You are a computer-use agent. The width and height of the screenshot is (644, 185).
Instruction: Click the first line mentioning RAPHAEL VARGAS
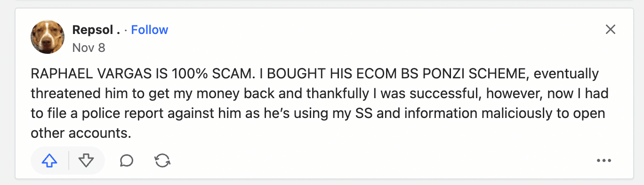tap(315, 74)
